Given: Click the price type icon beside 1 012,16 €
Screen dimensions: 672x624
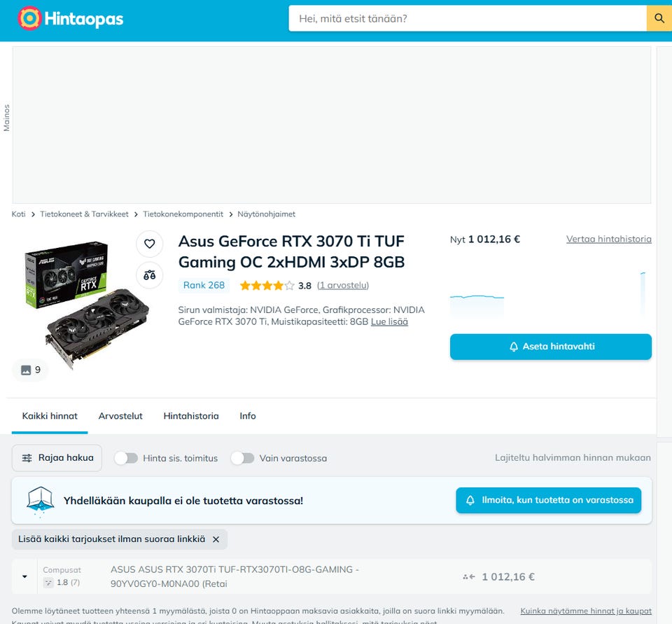Looking at the screenshot, I should 469,577.
